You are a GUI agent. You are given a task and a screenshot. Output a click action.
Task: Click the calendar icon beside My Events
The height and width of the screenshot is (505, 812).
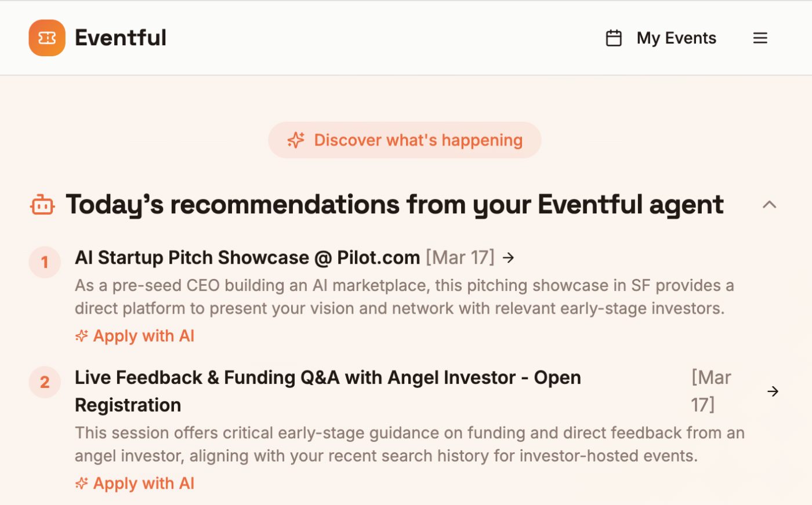pyautogui.click(x=614, y=38)
